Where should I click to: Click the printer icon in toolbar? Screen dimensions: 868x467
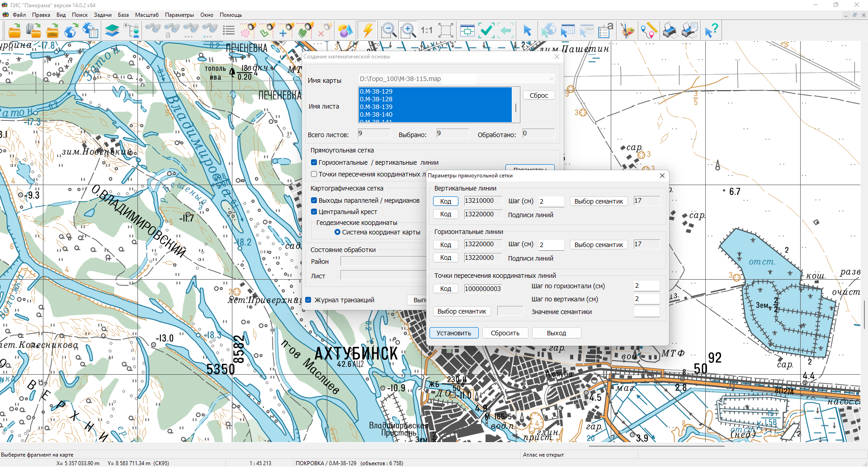pyautogui.click(x=670, y=31)
